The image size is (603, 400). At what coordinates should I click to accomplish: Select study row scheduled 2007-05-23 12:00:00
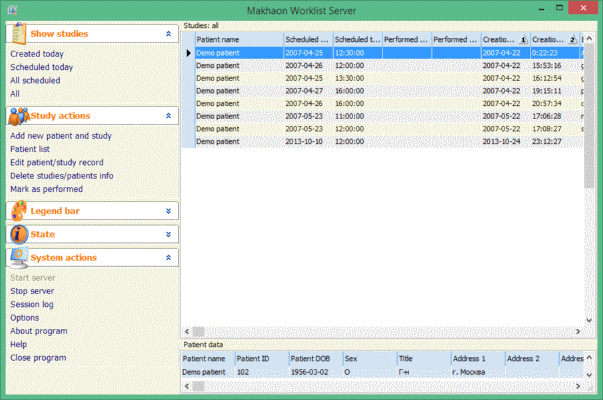coord(389,129)
